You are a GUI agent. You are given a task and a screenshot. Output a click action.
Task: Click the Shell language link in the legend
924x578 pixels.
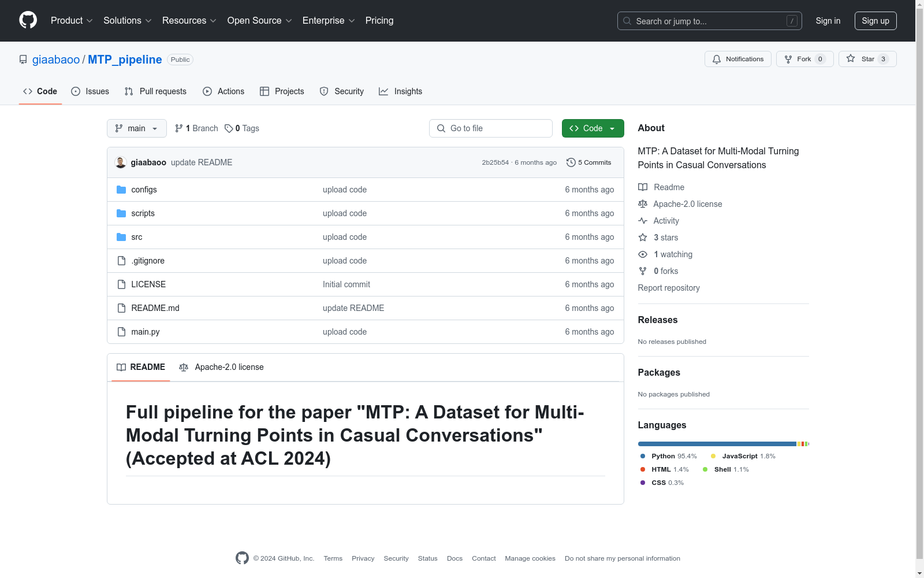(726, 469)
